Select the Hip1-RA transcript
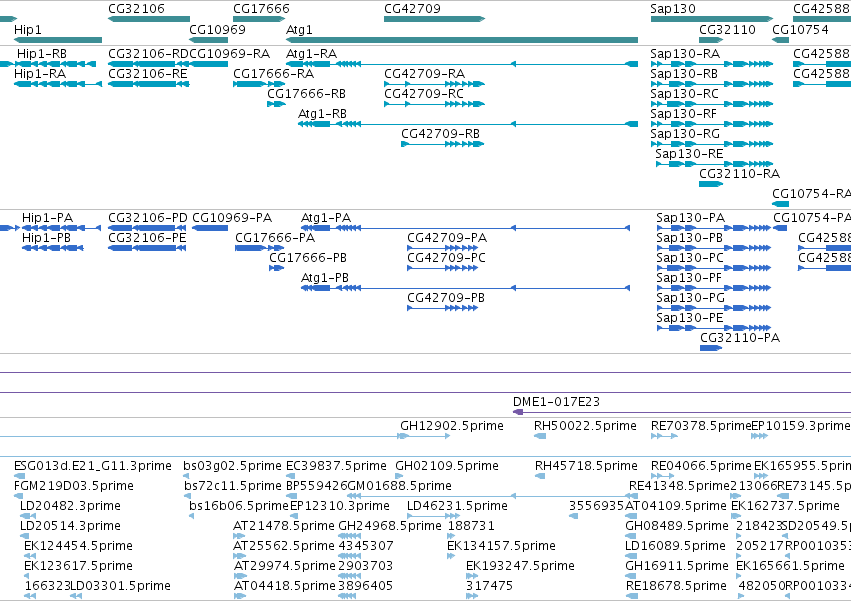The width and height of the screenshot is (851, 601). point(58,84)
